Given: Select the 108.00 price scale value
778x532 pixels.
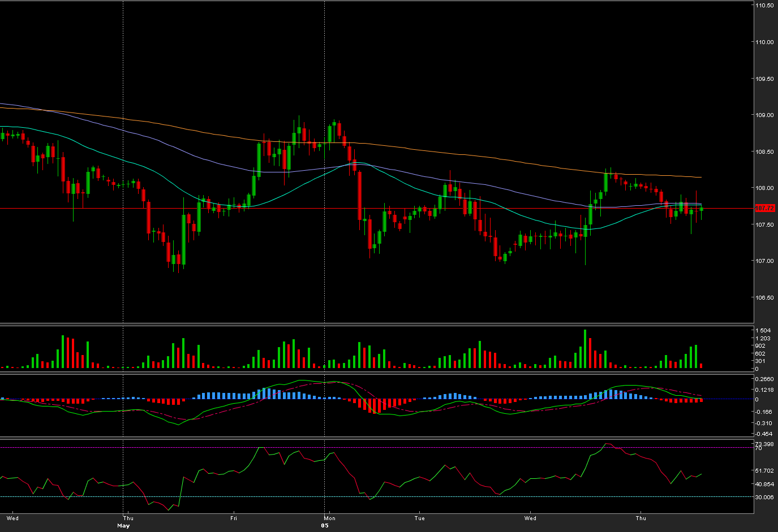Looking at the screenshot, I should pyautogui.click(x=765, y=188).
